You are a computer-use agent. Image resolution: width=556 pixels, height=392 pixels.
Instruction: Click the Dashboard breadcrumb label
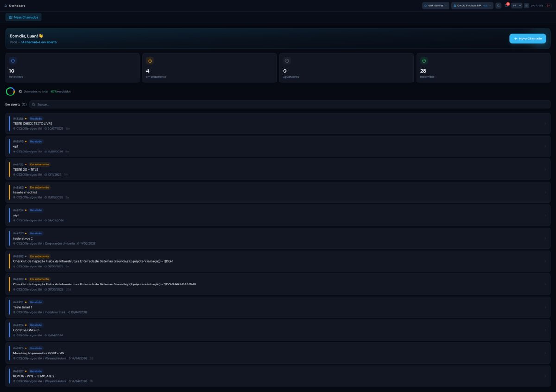click(x=17, y=6)
